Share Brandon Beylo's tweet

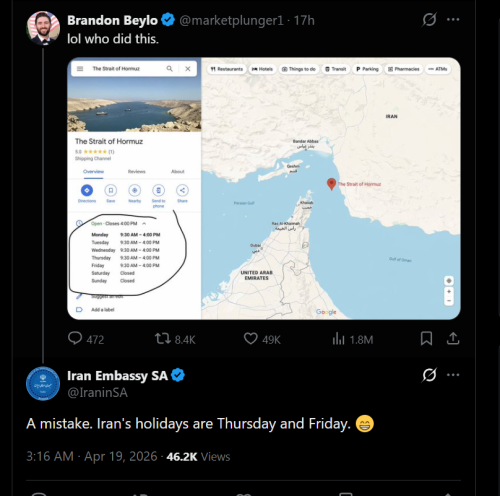click(x=453, y=339)
